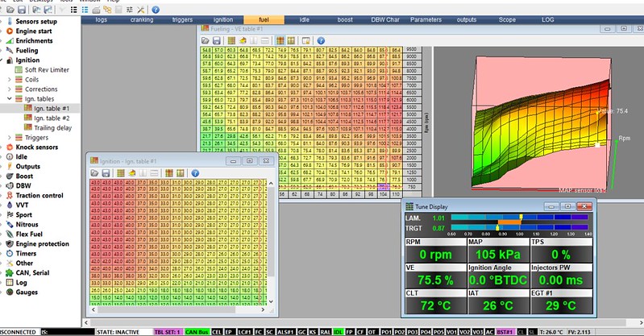This screenshot has height=336, width=644.
Task: Open Engine protection in sidebar
Action: click(42, 243)
